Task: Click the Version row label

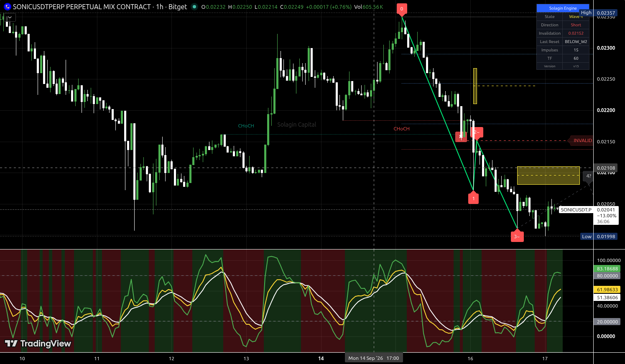Action: click(x=549, y=66)
